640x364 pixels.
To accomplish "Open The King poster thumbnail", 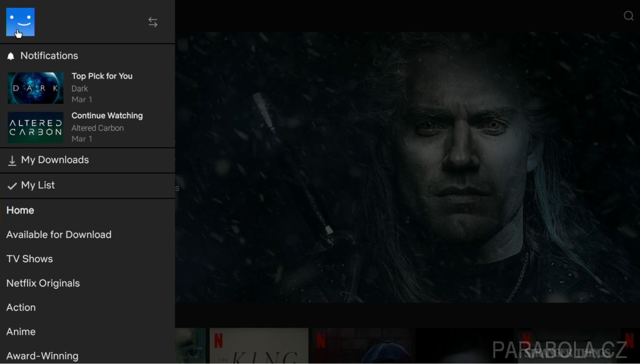I will click(259, 346).
